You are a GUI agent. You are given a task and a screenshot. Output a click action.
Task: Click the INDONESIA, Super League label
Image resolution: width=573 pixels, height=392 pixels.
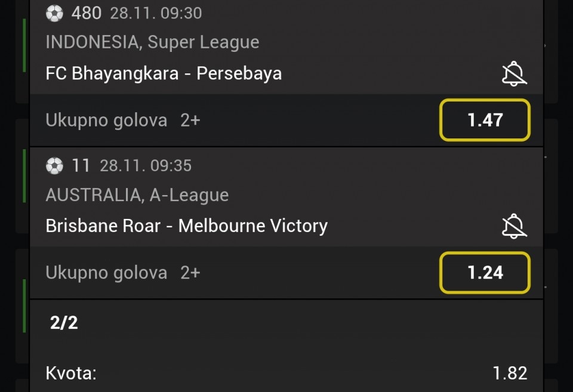pyautogui.click(x=152, y=42)
